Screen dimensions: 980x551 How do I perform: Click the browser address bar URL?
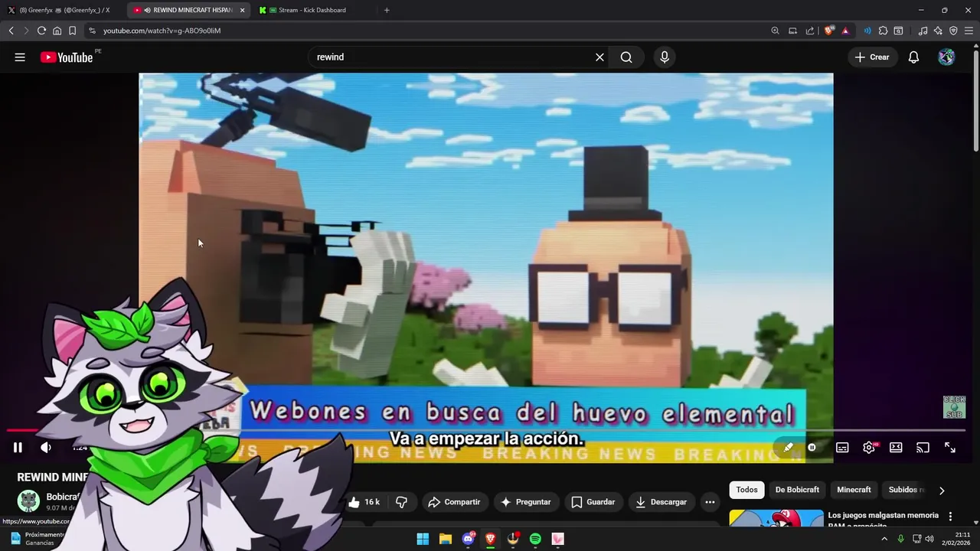[x=162, y=31]
